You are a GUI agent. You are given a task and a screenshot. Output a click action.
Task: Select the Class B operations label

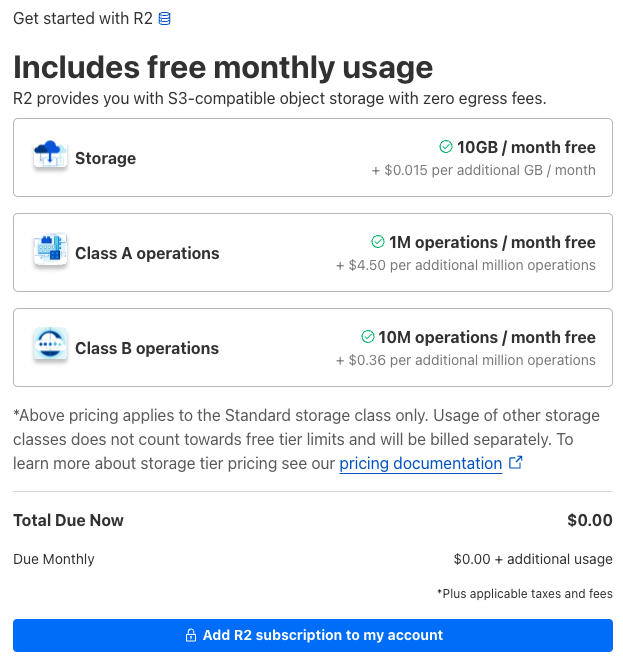pos(147,348)
